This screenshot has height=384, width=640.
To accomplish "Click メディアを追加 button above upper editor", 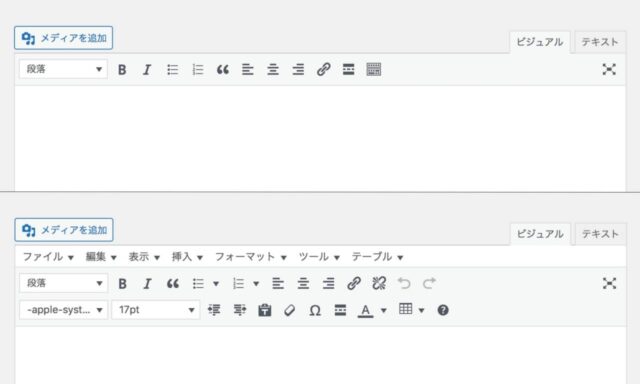I will click(x=64, y=38).
